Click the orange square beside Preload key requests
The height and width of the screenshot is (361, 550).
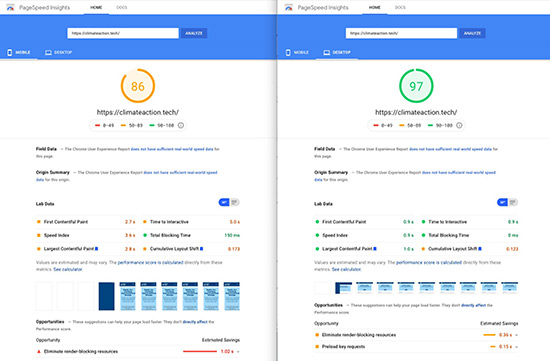pos(317,347)
